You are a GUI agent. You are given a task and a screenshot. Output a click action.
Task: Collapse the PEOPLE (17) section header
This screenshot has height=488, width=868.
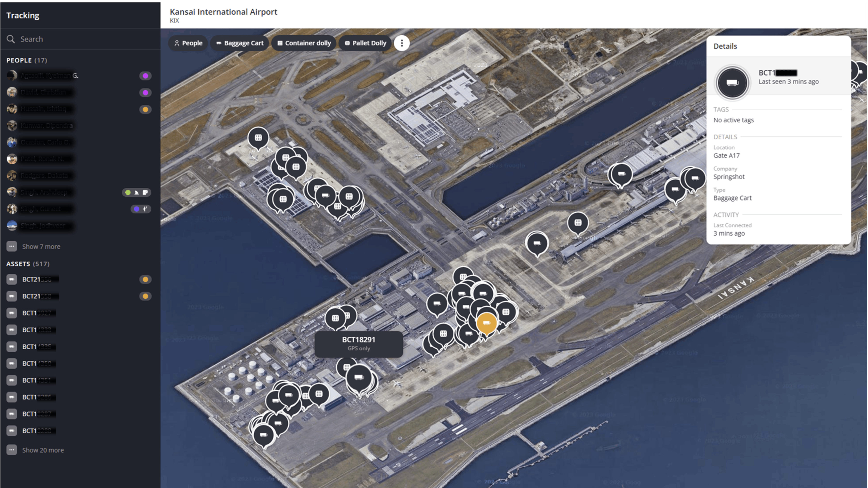(x=27, y=60)
